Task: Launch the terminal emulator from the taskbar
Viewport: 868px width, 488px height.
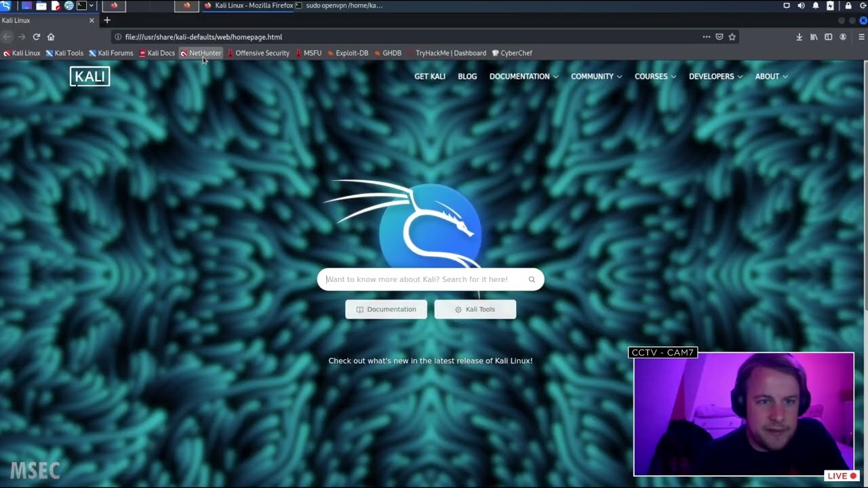Action: point(81,5)
